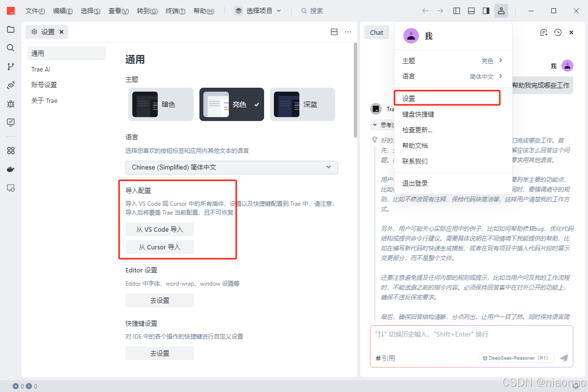Viewport: 588px width, 392px height.
Task: Open the 编辑(E) menu
Action: 63,11
